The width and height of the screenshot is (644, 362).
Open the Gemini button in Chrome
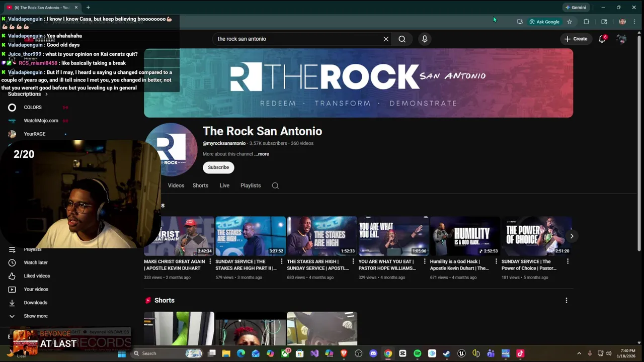[x=575, y=8]
